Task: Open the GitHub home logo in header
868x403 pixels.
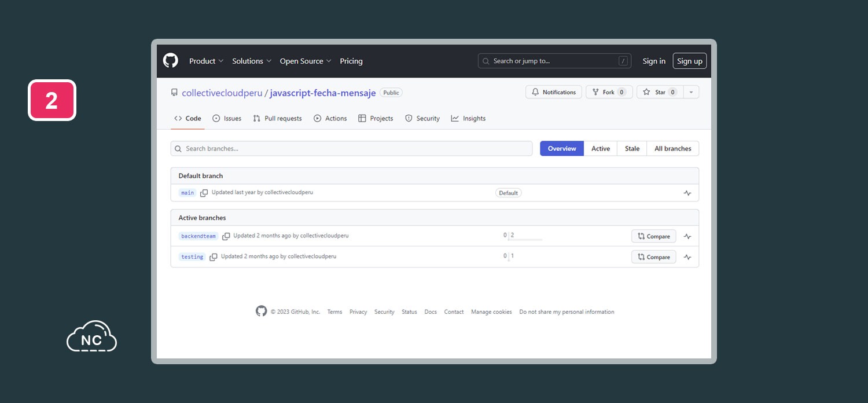Action: pos(170,61)
